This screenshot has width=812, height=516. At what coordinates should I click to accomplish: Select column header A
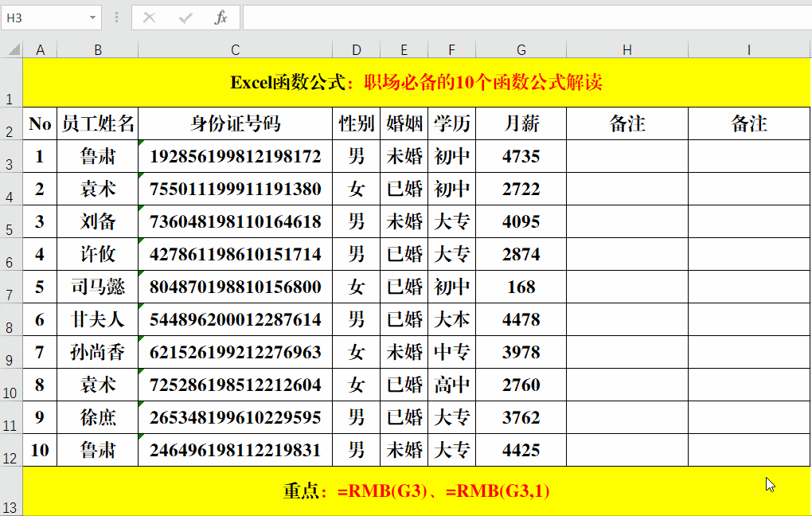(40, 49)
